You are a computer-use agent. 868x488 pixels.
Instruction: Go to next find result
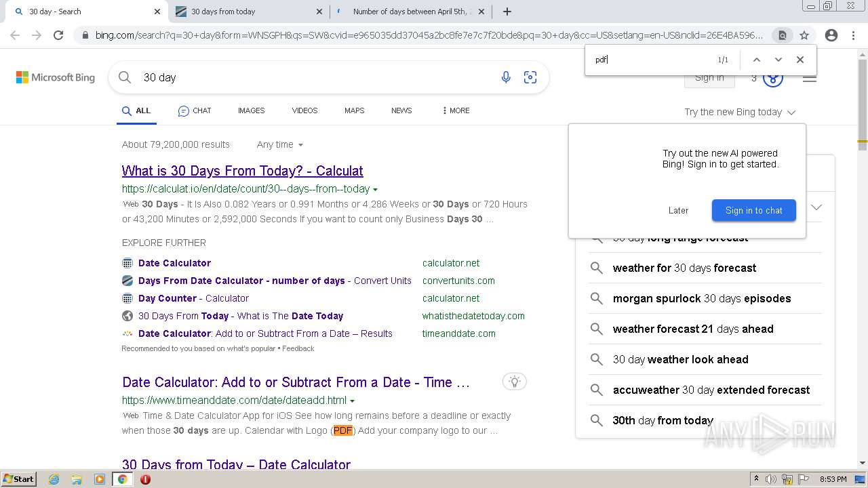point(778,60)
